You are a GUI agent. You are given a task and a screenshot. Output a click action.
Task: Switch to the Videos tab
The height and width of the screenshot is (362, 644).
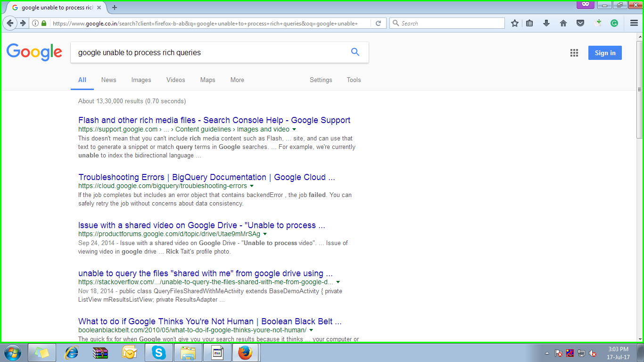175,80
